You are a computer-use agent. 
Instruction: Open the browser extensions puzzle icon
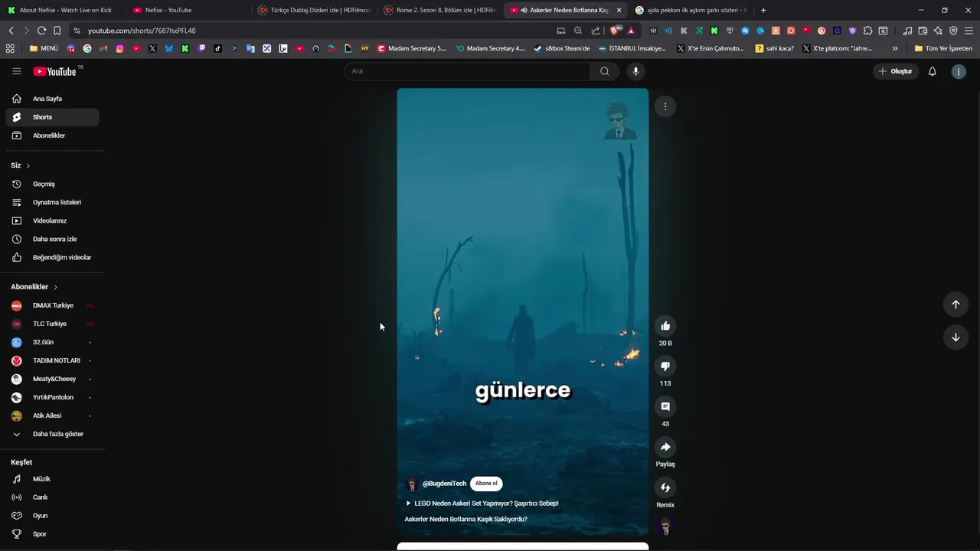[x=867, y=31]
